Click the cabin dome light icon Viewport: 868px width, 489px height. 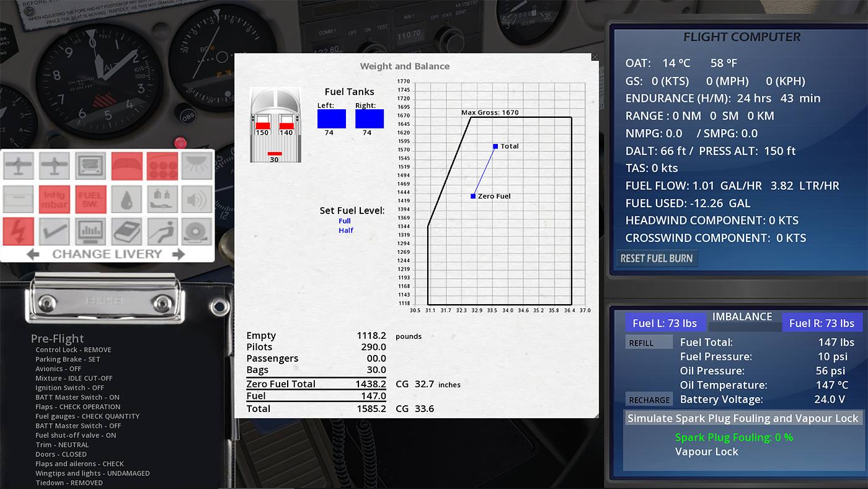pyautogui.click(x=197, y=166)
